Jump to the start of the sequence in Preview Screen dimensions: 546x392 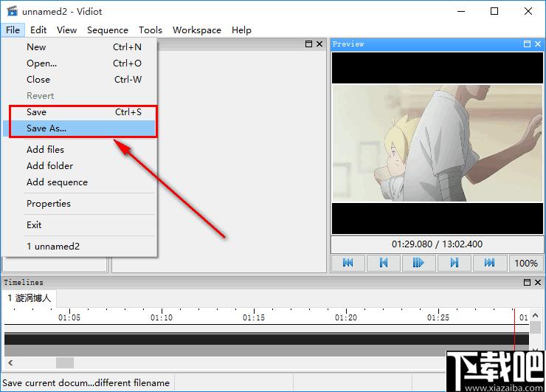pos(348,263)
